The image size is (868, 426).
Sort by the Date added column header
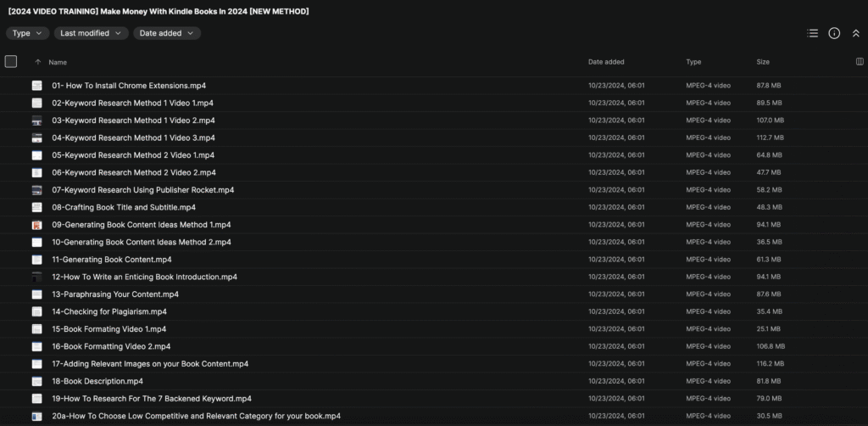click(x=606, y=62)
